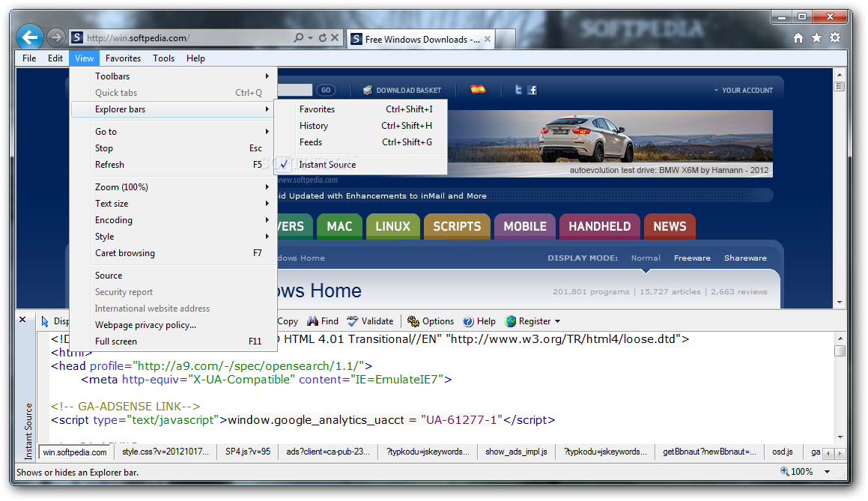Click the pointer icon in Instant Source toolbar
This screenshot has width=868, height=501.
(x=45, y=321)
